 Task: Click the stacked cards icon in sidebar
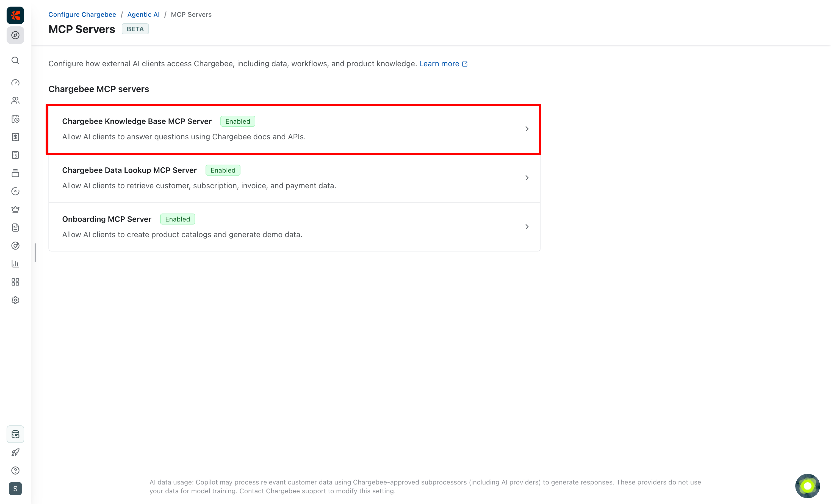click(x=15, y=173)
